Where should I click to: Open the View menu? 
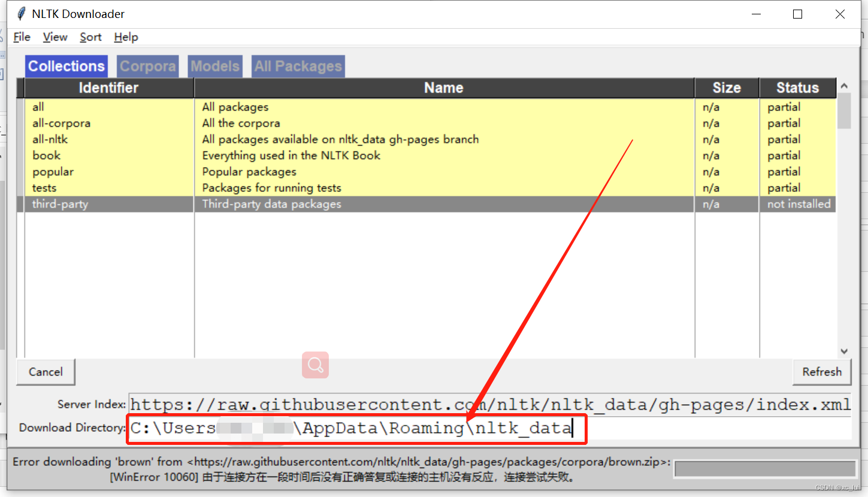[x=55, y=37]
